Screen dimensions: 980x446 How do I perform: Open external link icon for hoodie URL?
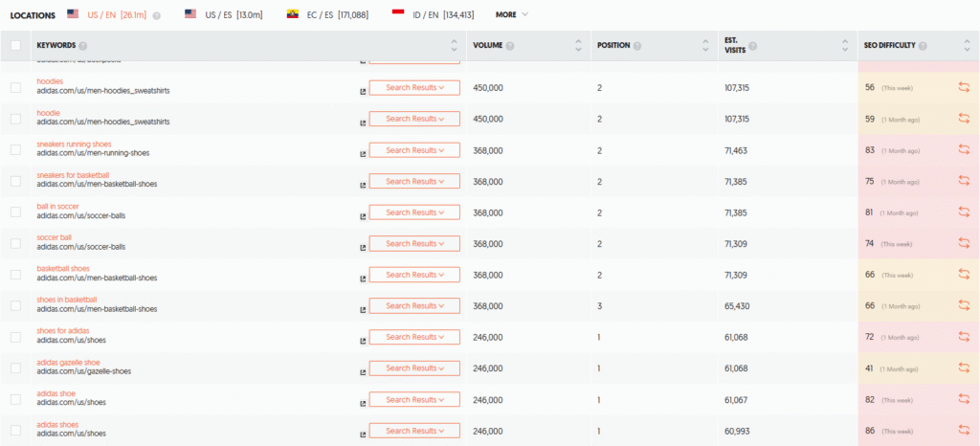[363, 123]
